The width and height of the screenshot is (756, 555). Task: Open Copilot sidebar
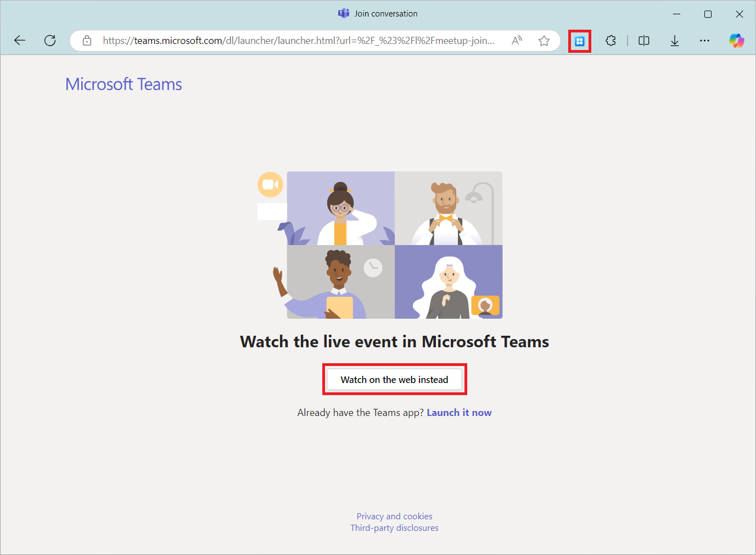tap(736, 41)
